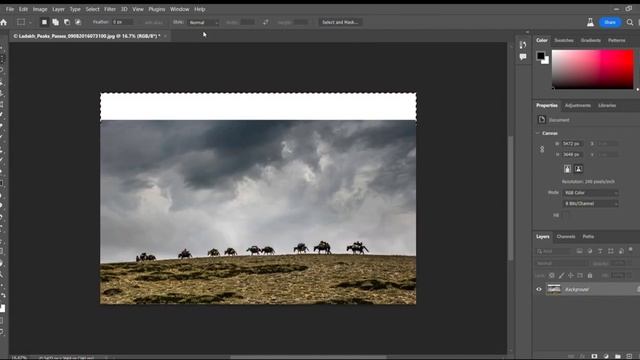
Task: Open the Window menu
Action: coord(180,9)
